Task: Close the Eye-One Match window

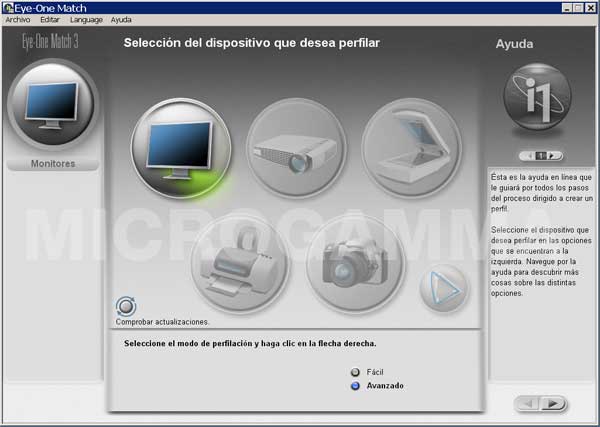Action: coord(591,8)
